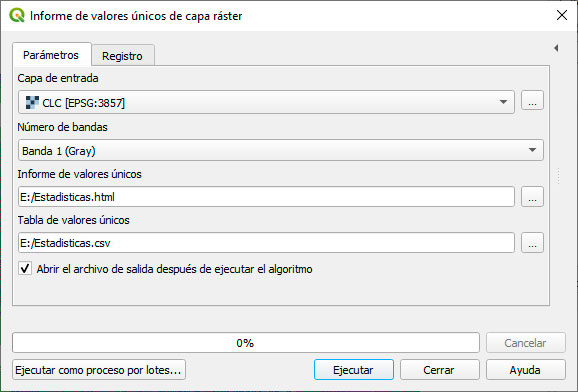
Task: Open the Capa de entrada dropdown arrow
Action: point(503,102)
